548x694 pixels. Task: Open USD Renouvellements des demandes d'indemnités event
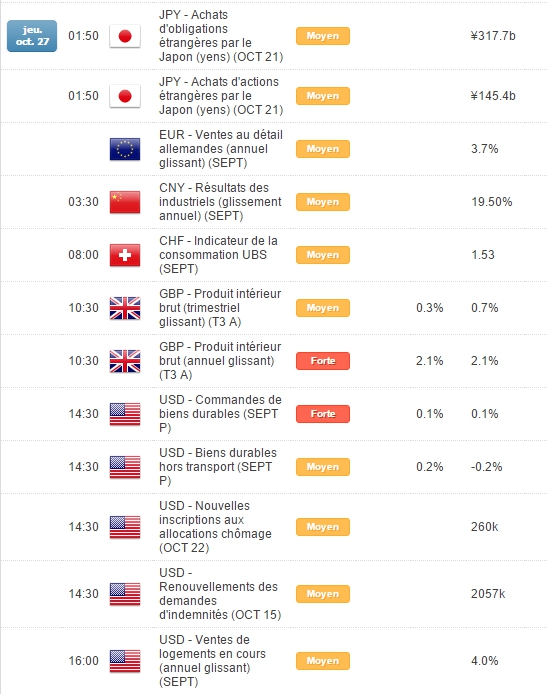220,594
